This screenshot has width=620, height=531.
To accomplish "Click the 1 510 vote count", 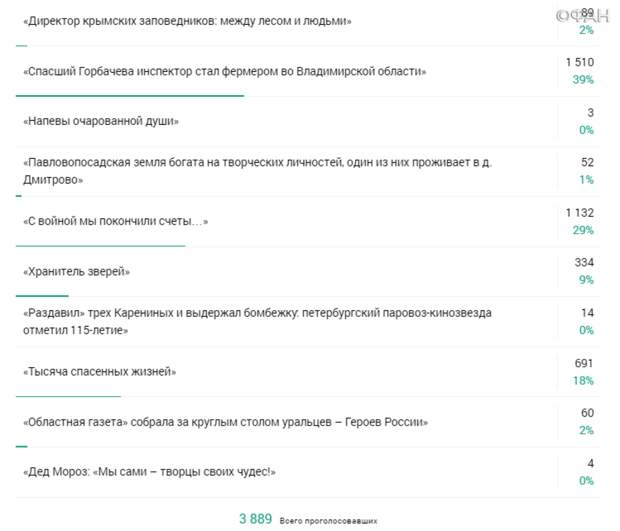I will point(580,63).
